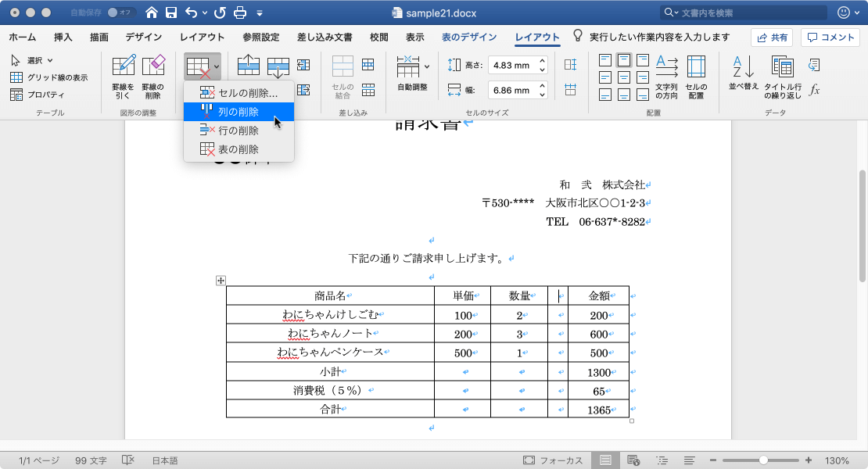Zoom out with the minus button
The height and width of the screenshot is (469, 868).
[713, 460]
